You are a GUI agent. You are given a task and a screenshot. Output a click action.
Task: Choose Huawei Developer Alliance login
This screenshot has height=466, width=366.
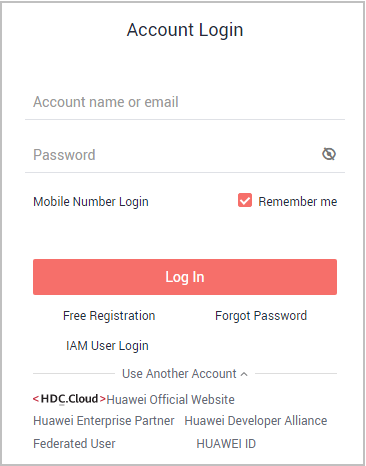tap(256, 421)
